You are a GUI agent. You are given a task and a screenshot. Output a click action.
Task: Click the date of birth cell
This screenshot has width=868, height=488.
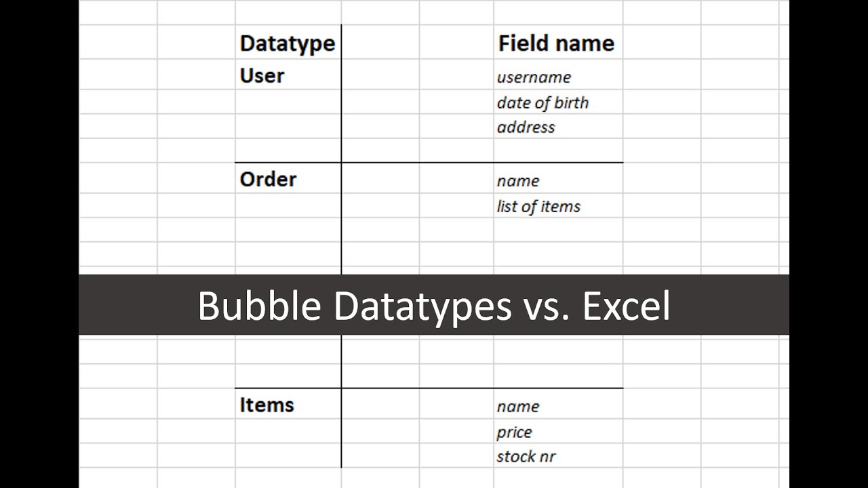point(542,102)
